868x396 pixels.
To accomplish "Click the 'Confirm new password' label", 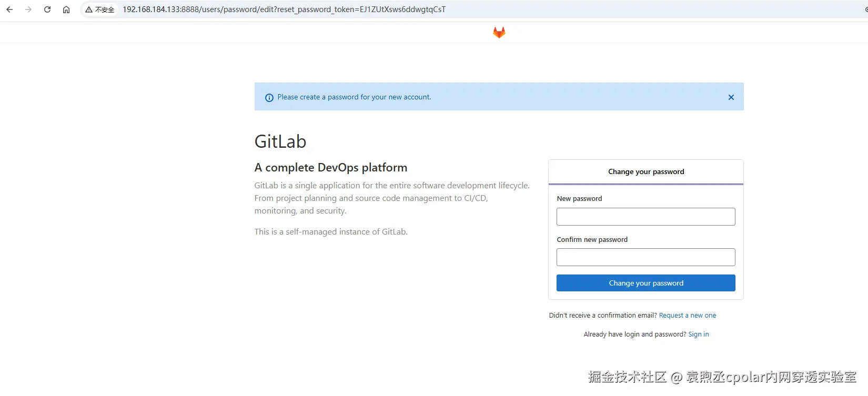I will (592, 240).
